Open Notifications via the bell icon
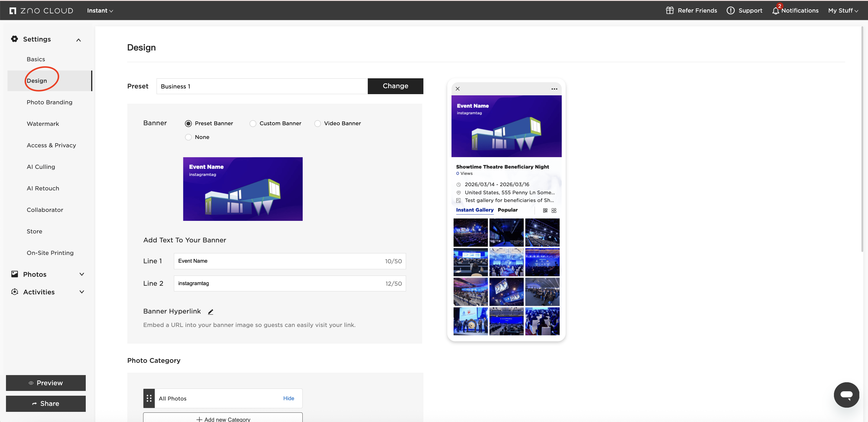 776,10
